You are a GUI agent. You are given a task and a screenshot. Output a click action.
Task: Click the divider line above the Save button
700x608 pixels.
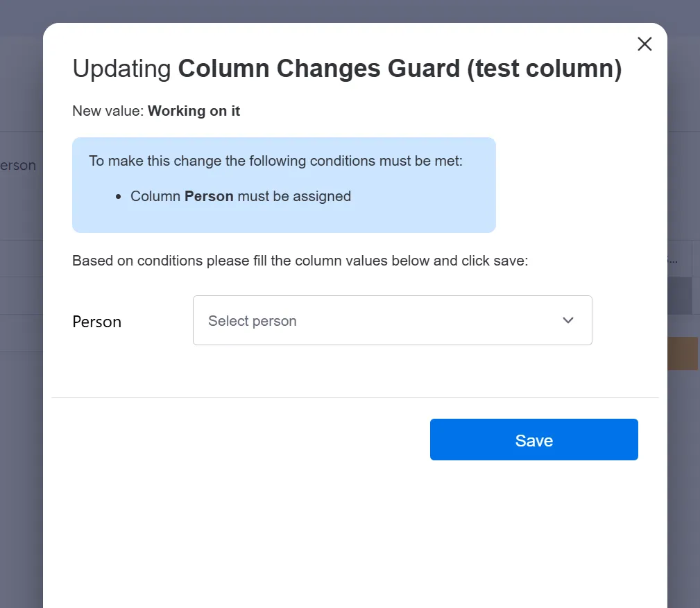(x=354, y=398)
